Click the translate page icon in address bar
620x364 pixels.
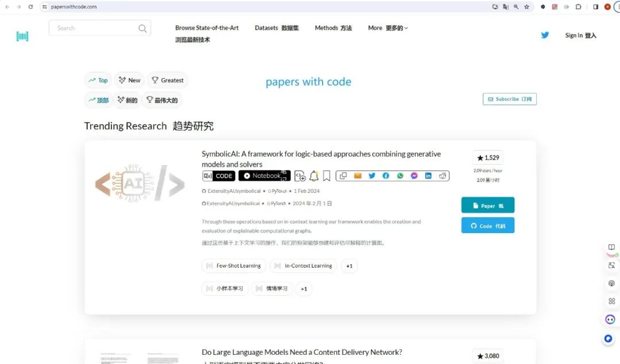(x=506, y=7)
